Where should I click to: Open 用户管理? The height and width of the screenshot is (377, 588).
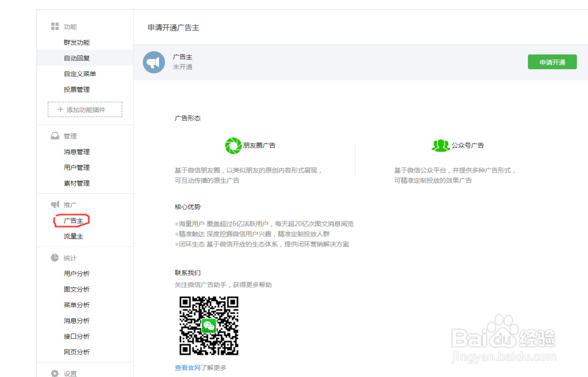[76, 167]
